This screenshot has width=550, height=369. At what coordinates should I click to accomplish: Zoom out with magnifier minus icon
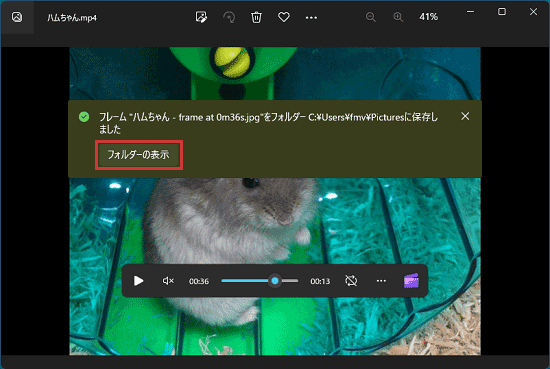[x=371, y=17]
